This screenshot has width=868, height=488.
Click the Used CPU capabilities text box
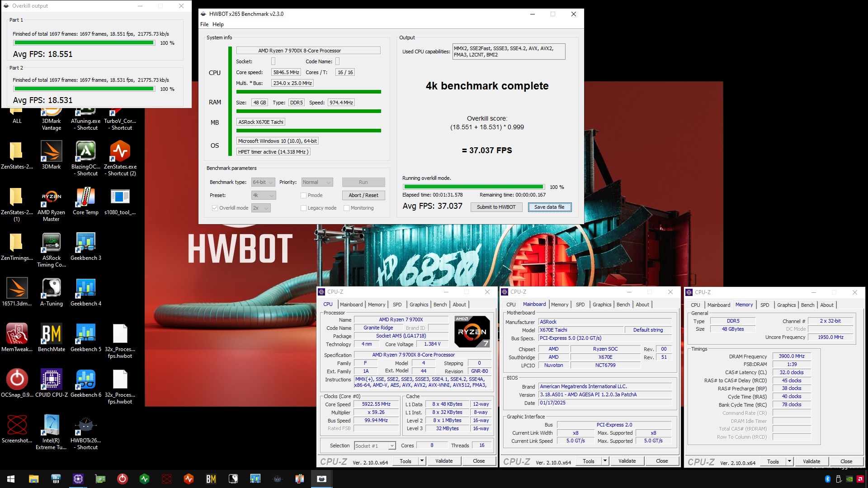(x=509, y=52)
